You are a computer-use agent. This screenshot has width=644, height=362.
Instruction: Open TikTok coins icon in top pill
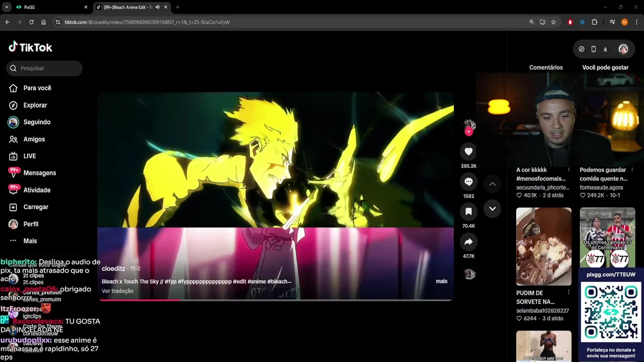[x=582, y=49]
